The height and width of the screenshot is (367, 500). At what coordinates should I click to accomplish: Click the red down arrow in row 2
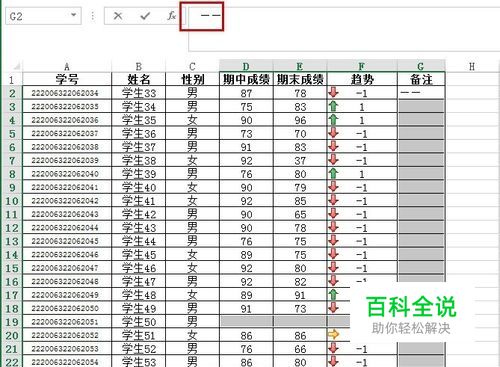333,92
